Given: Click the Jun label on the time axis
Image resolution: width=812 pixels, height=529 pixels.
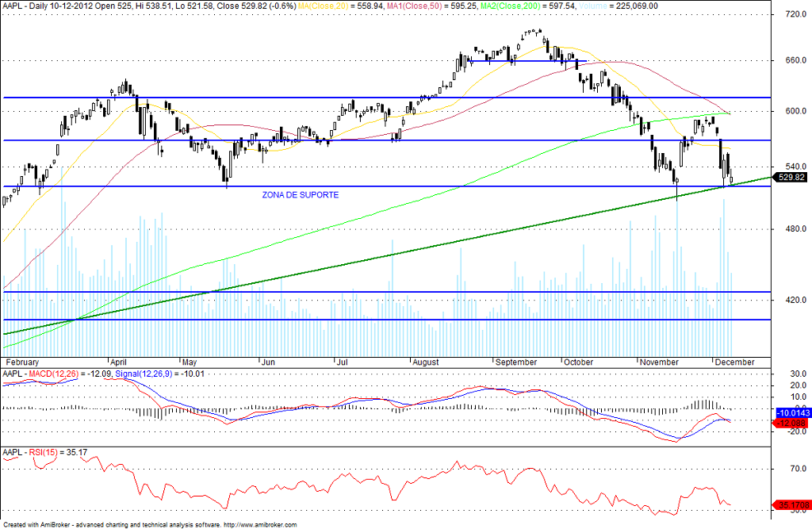Looking at the screenshot, I should 268,362.
